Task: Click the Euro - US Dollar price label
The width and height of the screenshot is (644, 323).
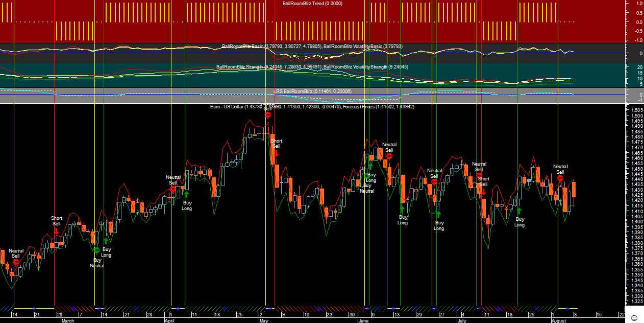Action: coord(312,107)
